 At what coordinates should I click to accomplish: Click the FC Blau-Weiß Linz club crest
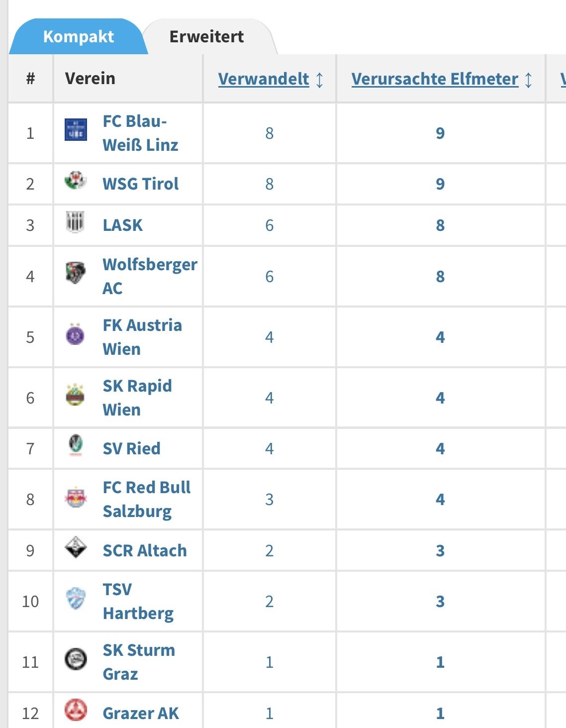pos(76,130)
